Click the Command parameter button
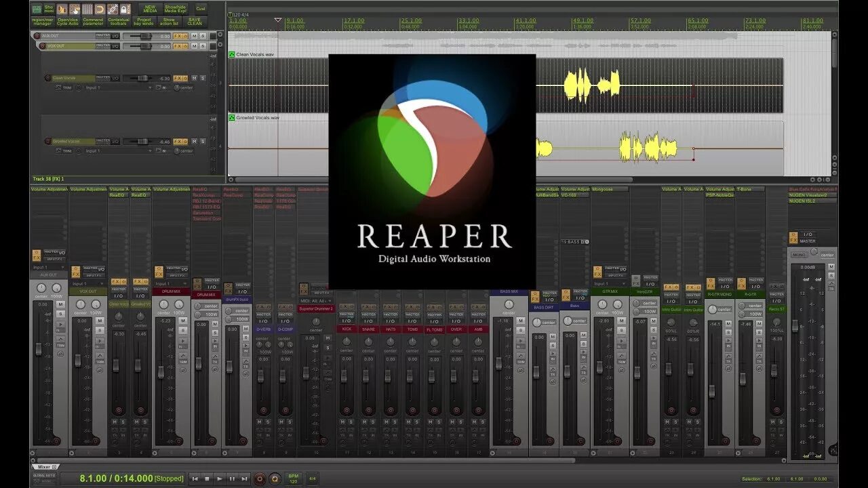Image resolution: width=868 pixels, height=488 pixels. coord(93,22)
